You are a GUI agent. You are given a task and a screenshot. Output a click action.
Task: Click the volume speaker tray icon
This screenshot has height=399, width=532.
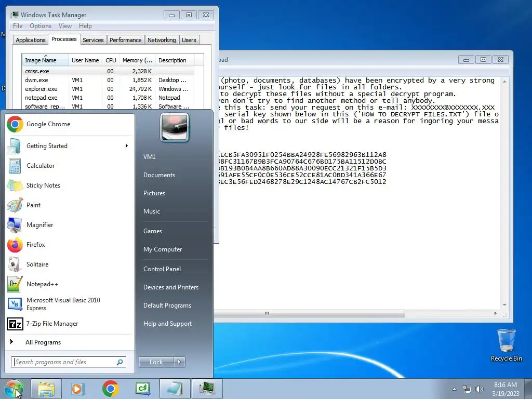[x=480, y=389]
